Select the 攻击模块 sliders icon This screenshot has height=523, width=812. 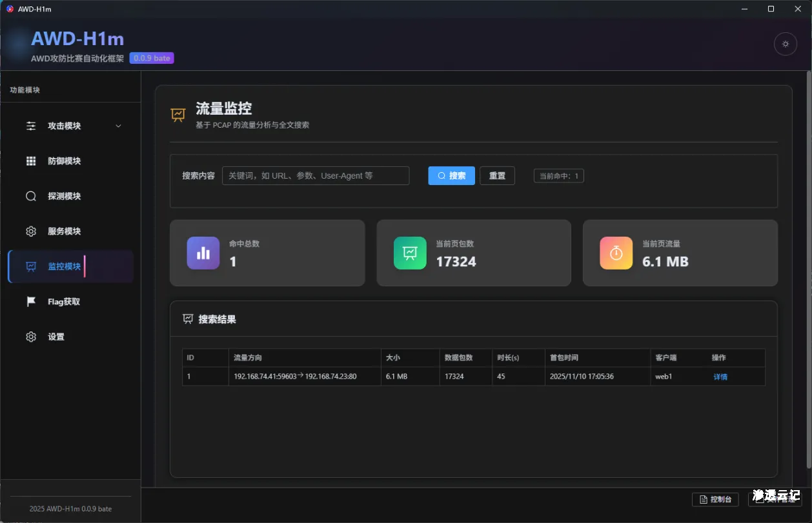pos(30,126)
